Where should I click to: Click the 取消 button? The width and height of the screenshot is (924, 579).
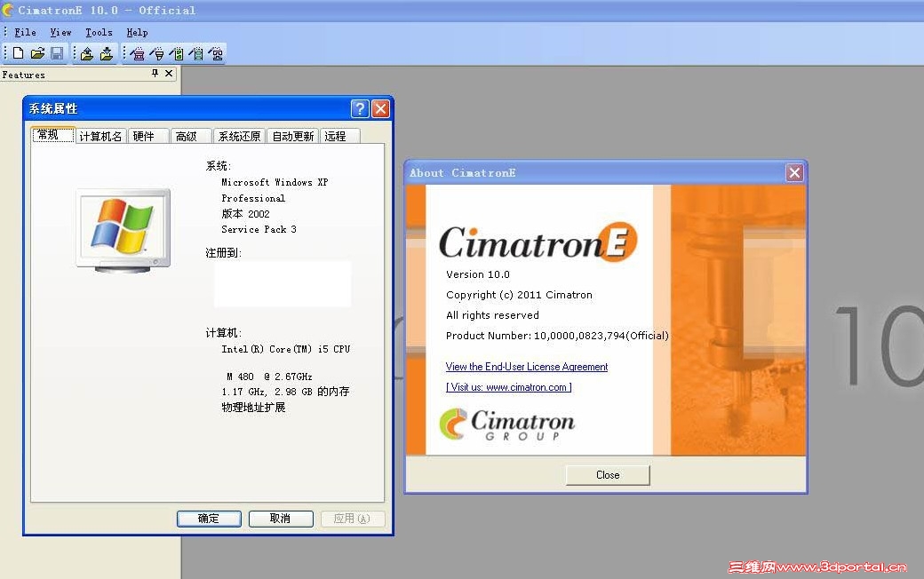(x=281, y=519)
